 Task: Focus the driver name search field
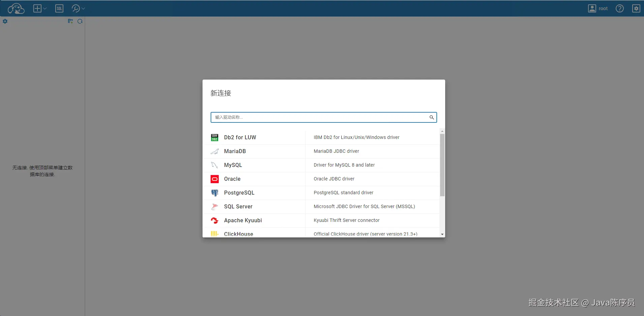[x=324, y=117]
